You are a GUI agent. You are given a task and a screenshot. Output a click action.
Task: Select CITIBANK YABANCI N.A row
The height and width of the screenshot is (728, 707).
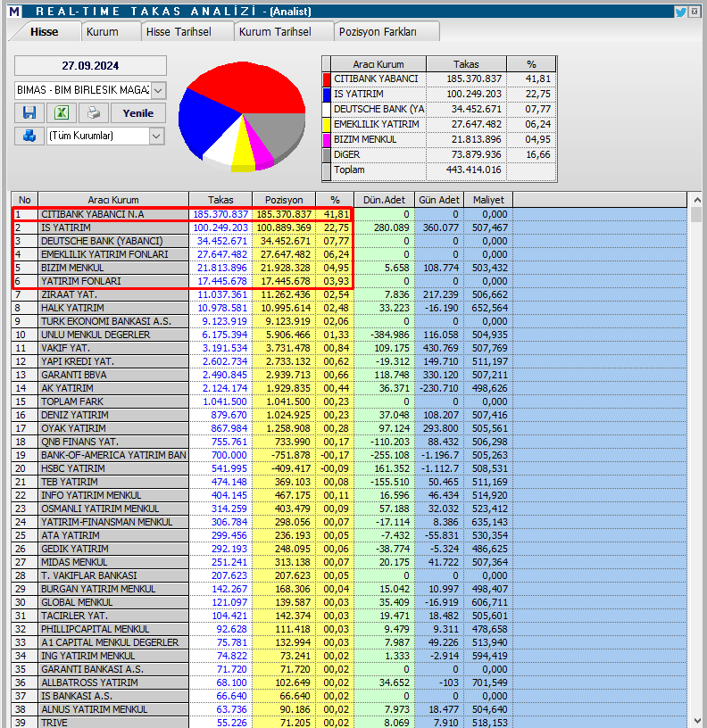[349, 214]
